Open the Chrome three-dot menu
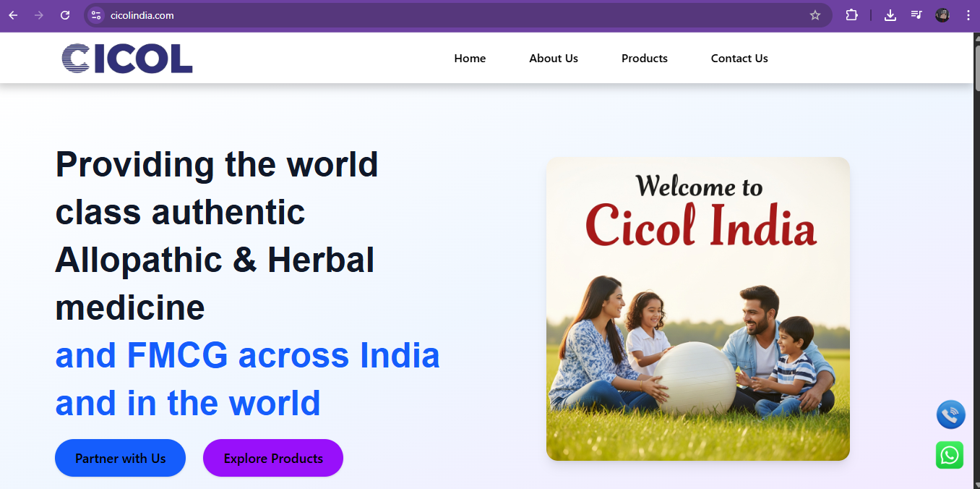Viewport: 980px width, 489px height. coord(968,15)
